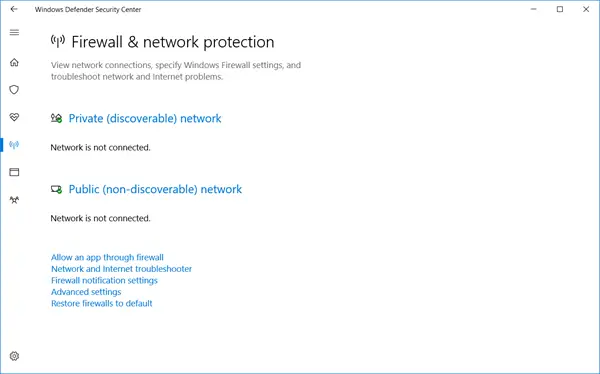
Task: Click Allow an app through firewall
Action: click(107, 257)
